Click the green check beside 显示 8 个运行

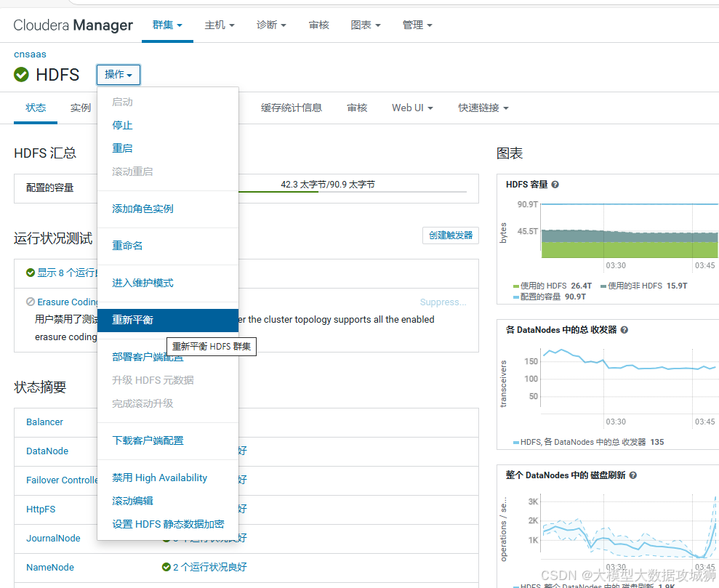click(x=31, y=273)
